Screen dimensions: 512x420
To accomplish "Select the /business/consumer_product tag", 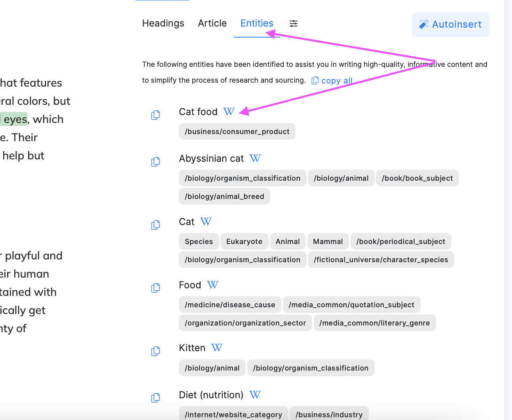I will pyautogui.click(x=237, y=132).
